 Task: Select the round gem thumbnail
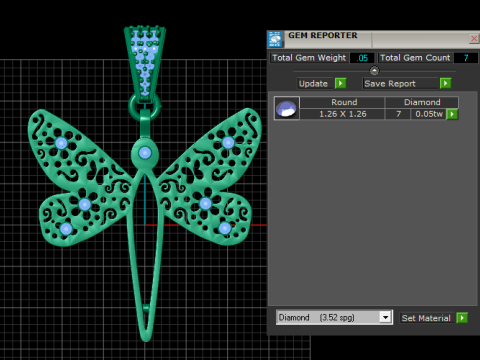[x=287, y=108]
